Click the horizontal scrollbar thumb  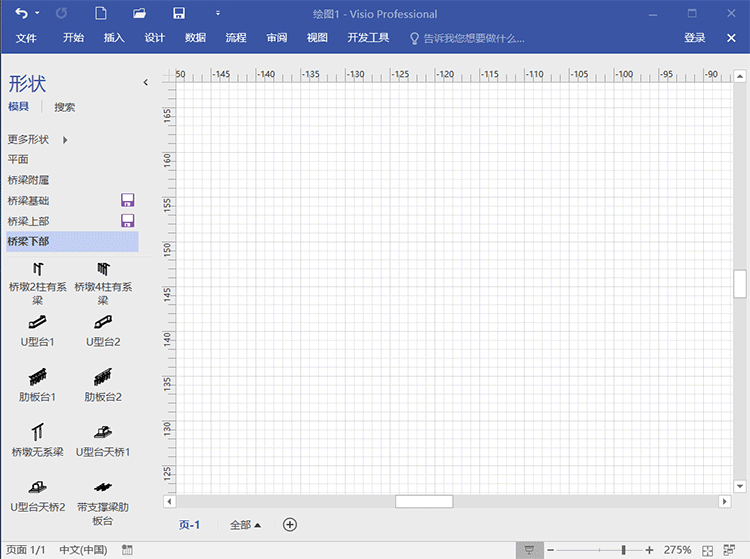pyautogui.click(x=424, y=501)
